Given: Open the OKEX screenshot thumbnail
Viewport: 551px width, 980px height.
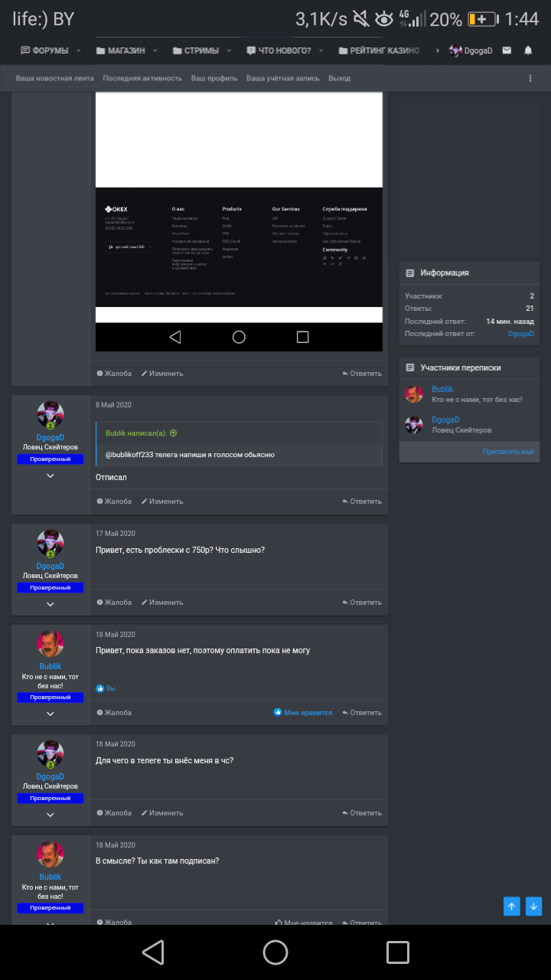Looking at the screenshot, I should point(239,221).
